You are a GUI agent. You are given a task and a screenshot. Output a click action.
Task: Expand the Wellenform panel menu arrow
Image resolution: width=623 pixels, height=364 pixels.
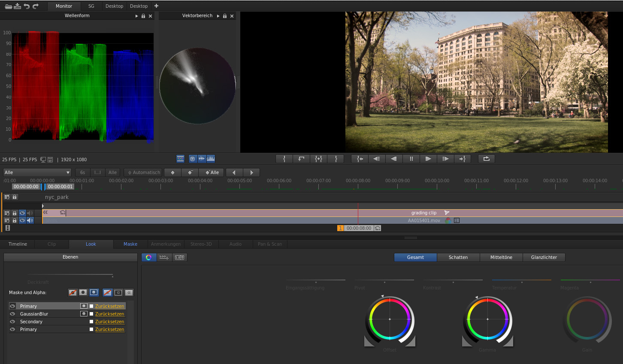pos(136,16)
